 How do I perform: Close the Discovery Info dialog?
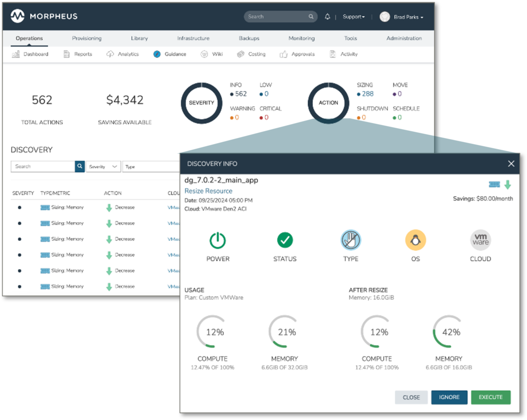point(511,164)
